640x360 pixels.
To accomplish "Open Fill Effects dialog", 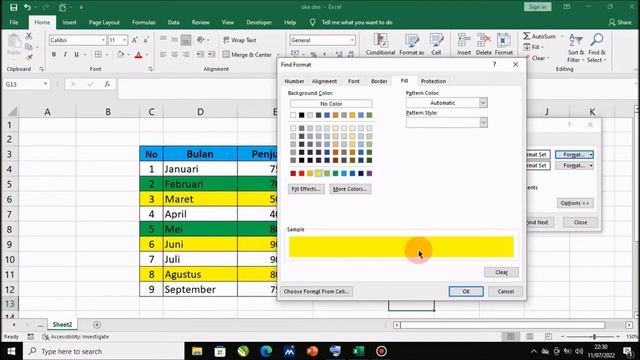I will pos(306,189).
